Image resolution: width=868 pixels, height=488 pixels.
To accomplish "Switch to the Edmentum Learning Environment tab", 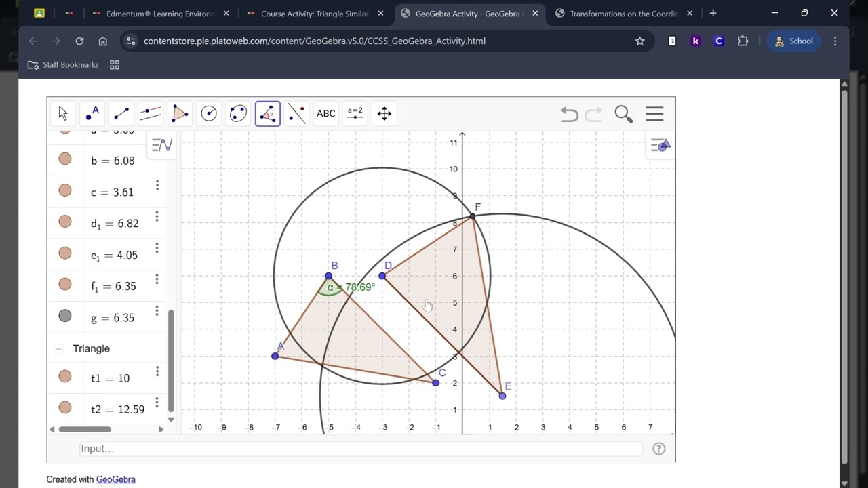I will tap(161, 14).
